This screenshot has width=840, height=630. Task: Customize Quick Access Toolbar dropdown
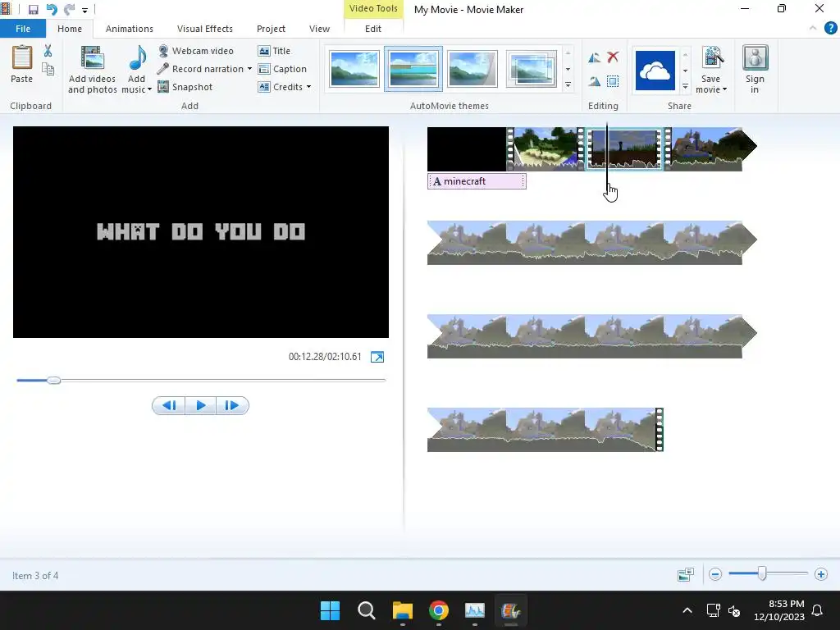click(x=84, y=10)
